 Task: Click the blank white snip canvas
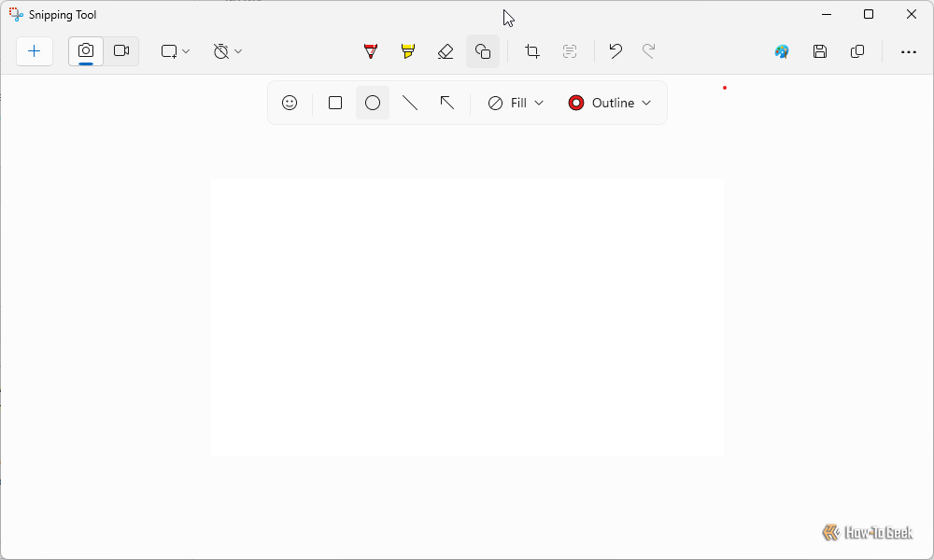(468, 317)
